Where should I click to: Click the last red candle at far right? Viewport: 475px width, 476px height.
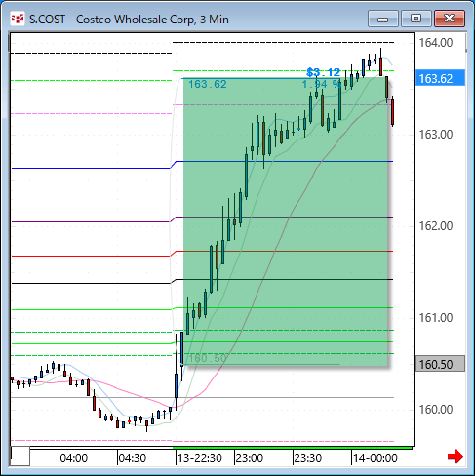(393, 112)
